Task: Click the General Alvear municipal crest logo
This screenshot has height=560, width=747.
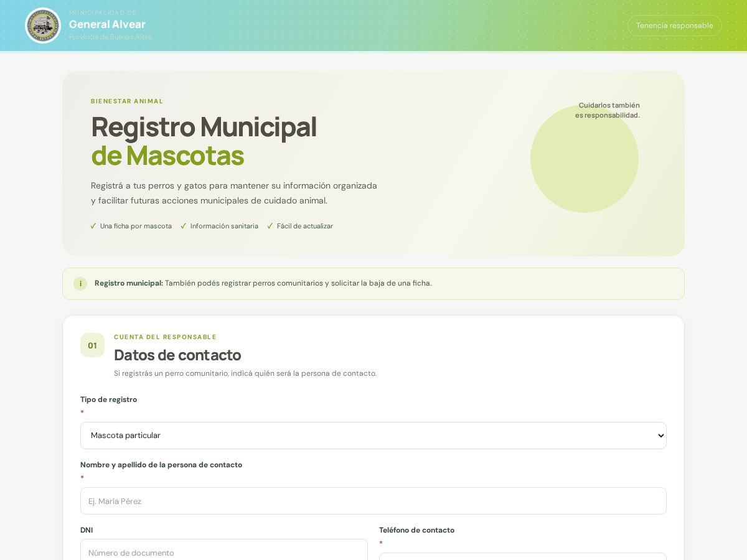Action: (x=43, y=26)
